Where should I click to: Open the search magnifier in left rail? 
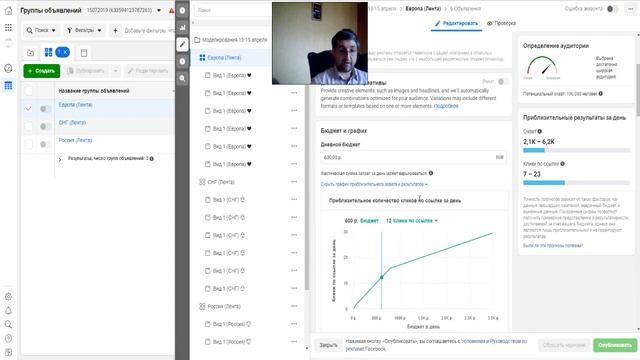tap(8, 324)
